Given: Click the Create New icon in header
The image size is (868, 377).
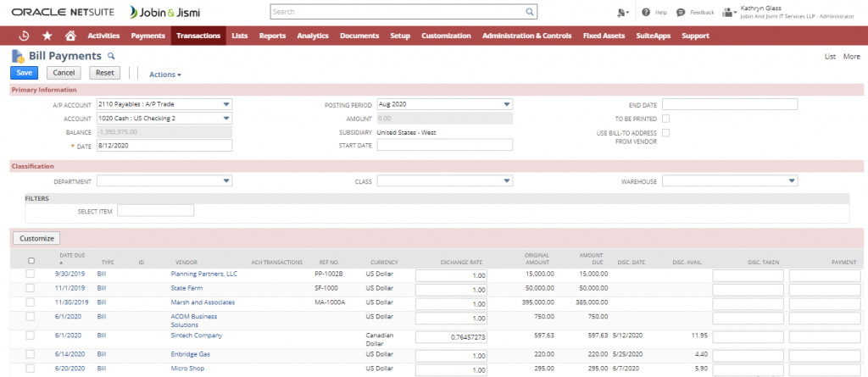Looking at the screenshot, I should (x=623, y=13).
